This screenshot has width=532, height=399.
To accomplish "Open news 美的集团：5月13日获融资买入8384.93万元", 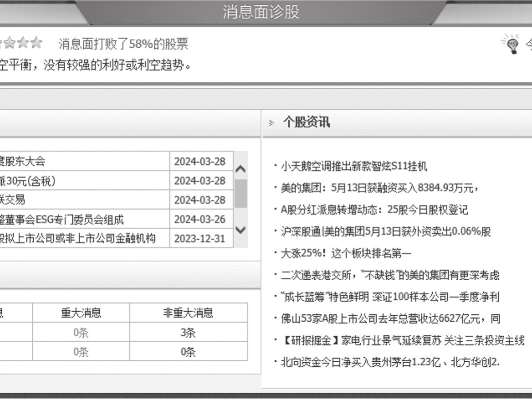I will click(379, 188).
